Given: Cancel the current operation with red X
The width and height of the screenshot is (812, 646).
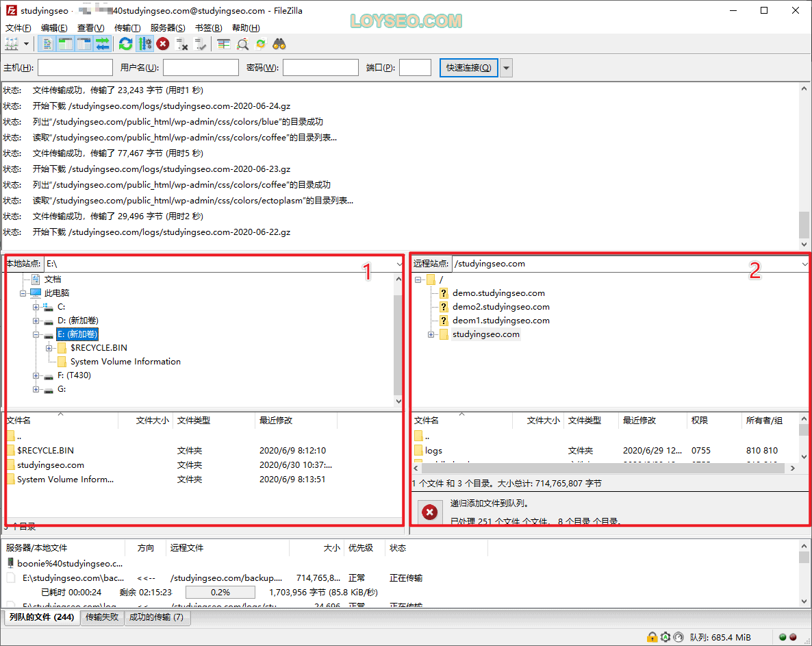Looking at the screenshot, I should (x=163, y=44).
